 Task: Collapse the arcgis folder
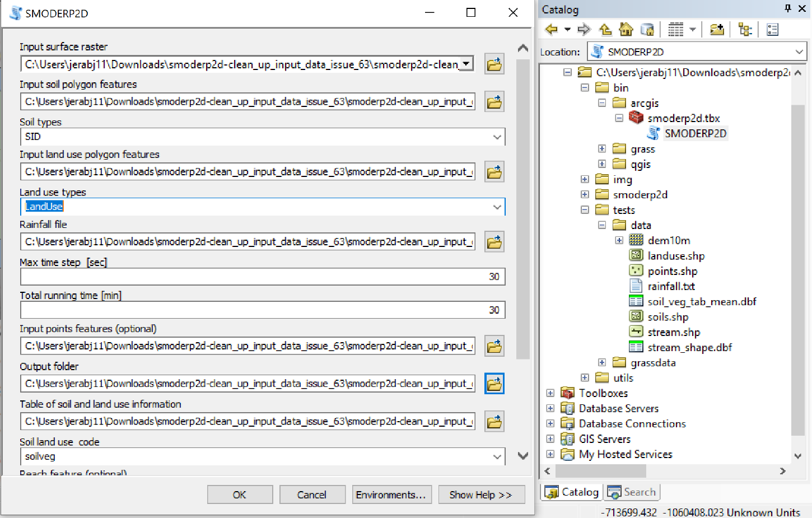[x=602, y=103]
